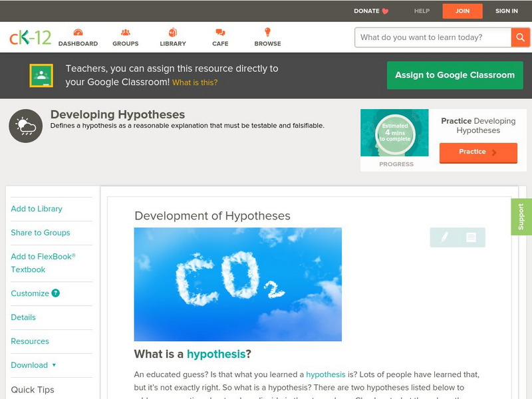The image size is (532, 399).
Task: Open the Browse lightbulb icon
Action: [x=268, y=32]
